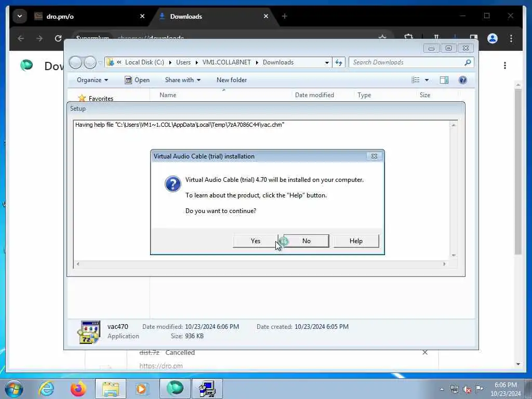Viewport: 532px width, 399px height.
Task: Open the browser three-dot menu
Action: tap(511, 38)
